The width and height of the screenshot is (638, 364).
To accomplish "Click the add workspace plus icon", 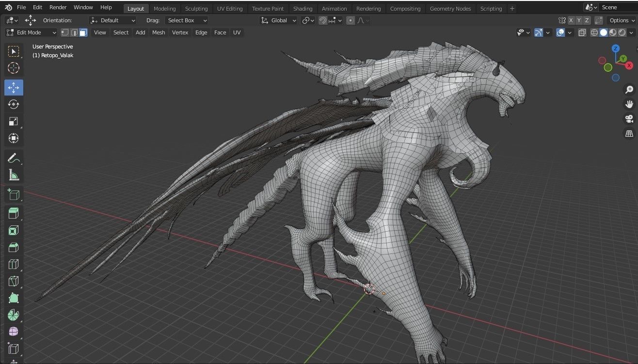I will click(x=512, y=8).
